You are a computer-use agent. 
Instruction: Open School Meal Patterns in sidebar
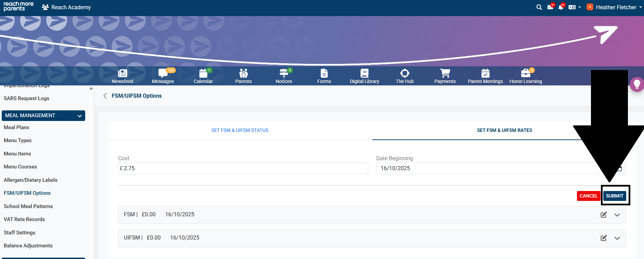tap(28, 206)
